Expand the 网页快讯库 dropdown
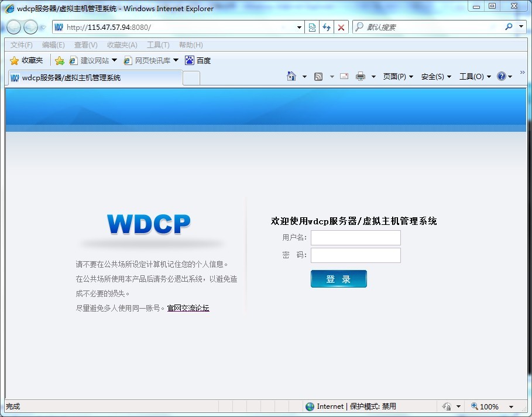The width and height of the screenshot is (532, 417). pyautogui.click(x=176, y=60)
